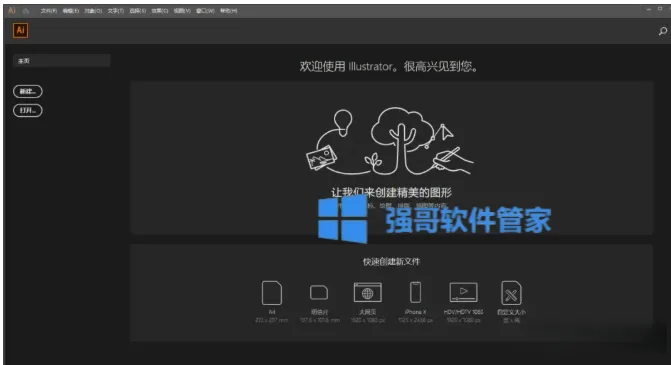671x365 pixels.
Task: Click the small Ai icon in title bar
Action: pos(12,11)
